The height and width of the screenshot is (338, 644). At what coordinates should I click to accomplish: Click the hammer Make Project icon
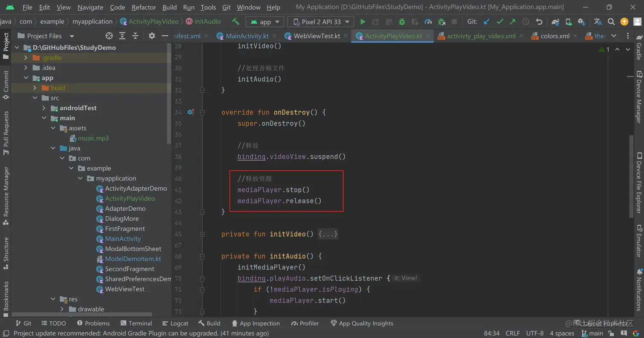236,21
